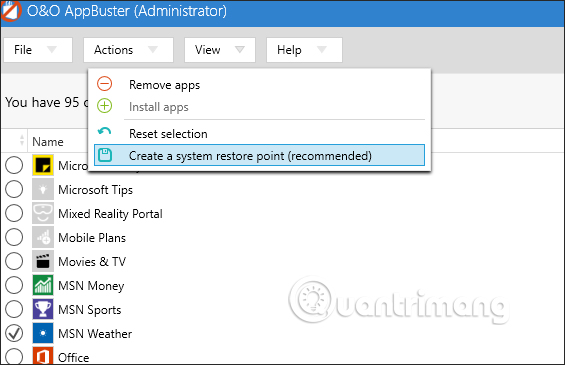Click the O&O AppBuster (Administrator) title text

pos(127,11)
